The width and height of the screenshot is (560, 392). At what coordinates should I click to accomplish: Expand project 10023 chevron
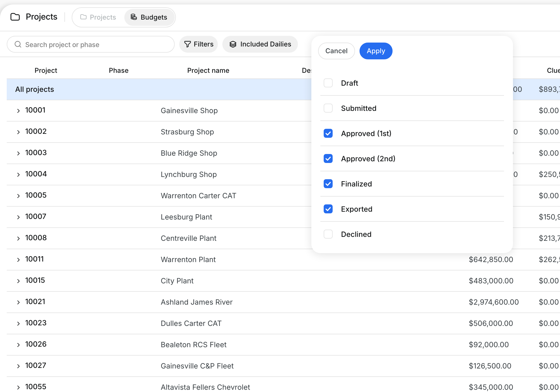click(18, 324)
